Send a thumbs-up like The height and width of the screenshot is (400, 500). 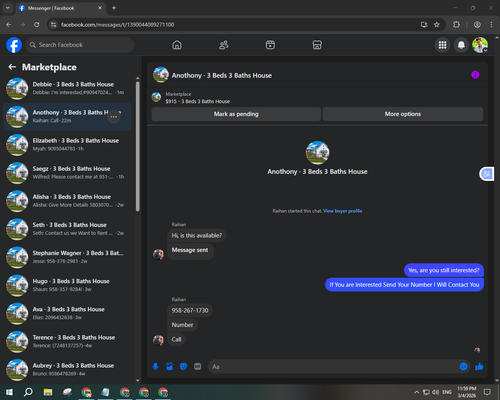pyautogui.click(x=479, y=367)
